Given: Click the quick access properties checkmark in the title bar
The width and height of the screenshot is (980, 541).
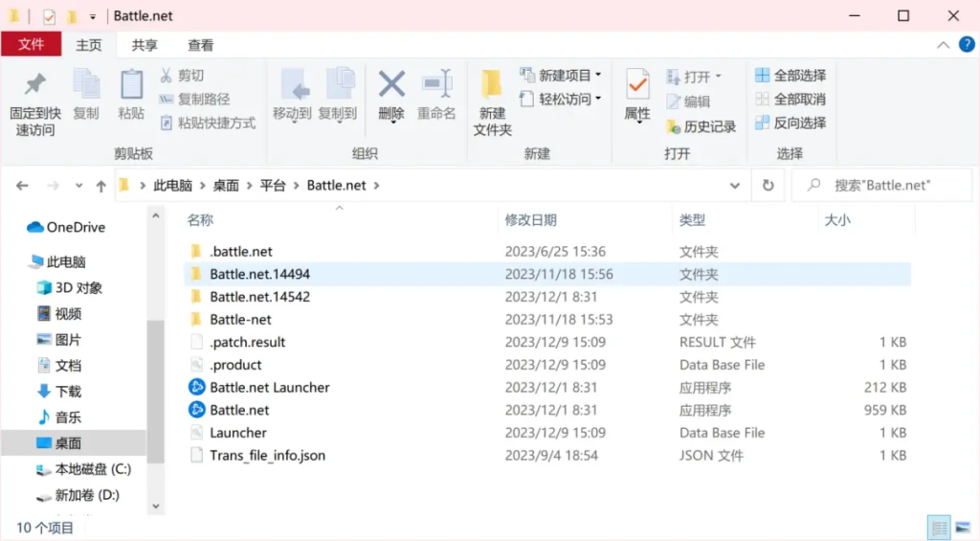Looking at the screenshot, I should tap(49, 16).
